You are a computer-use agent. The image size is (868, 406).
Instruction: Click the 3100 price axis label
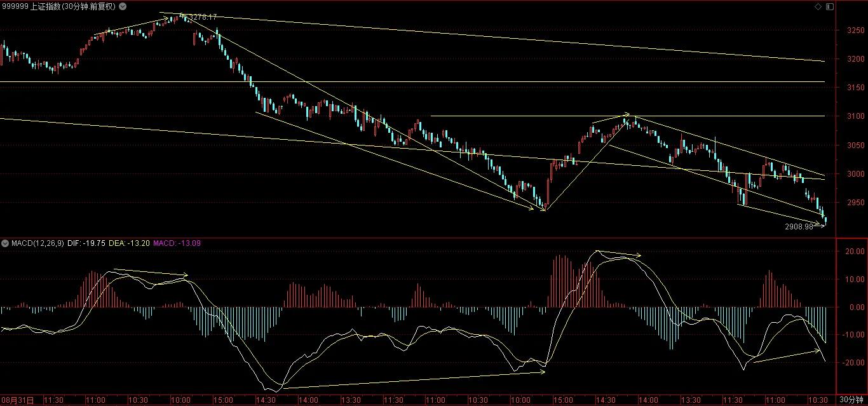(x=855, y=116)
